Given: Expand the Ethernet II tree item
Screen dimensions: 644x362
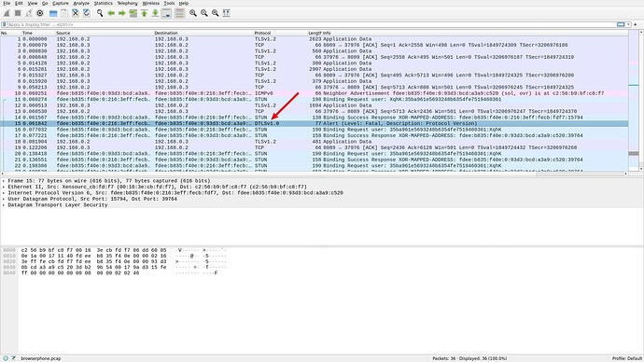Looking at the screenshot, I should (4, 187).
